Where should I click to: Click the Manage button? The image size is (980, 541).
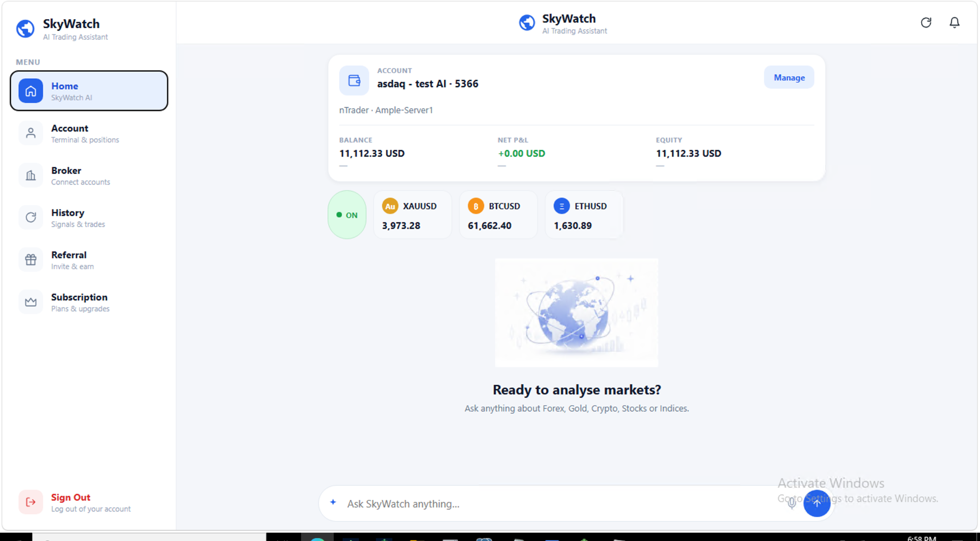point(789,78)
